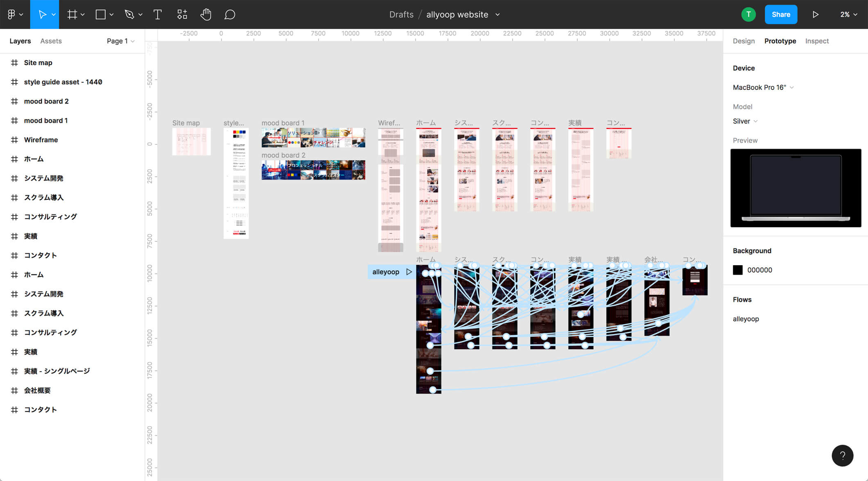The image size is (868, 481).
Task: Select the Wireframe frame on canvas
Action: click(390, 190)
